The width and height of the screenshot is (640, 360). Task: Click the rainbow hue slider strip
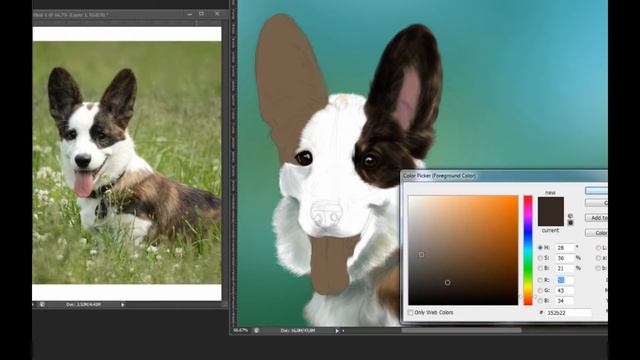point(528,250)
